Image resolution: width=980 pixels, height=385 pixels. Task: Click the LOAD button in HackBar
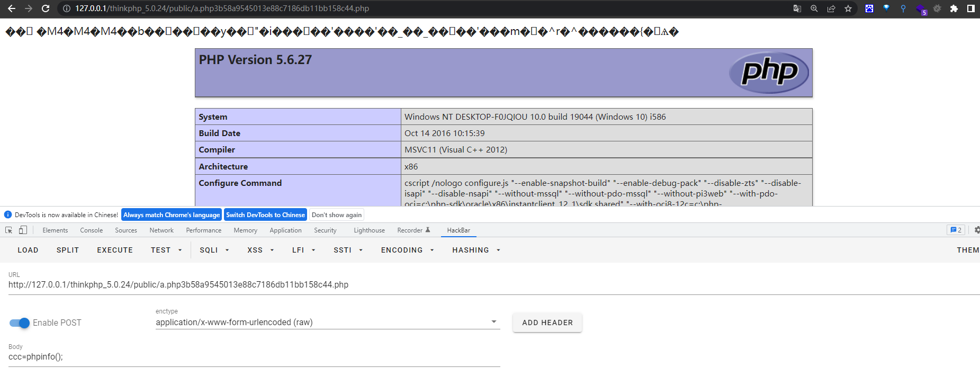[x=28, y=250]
